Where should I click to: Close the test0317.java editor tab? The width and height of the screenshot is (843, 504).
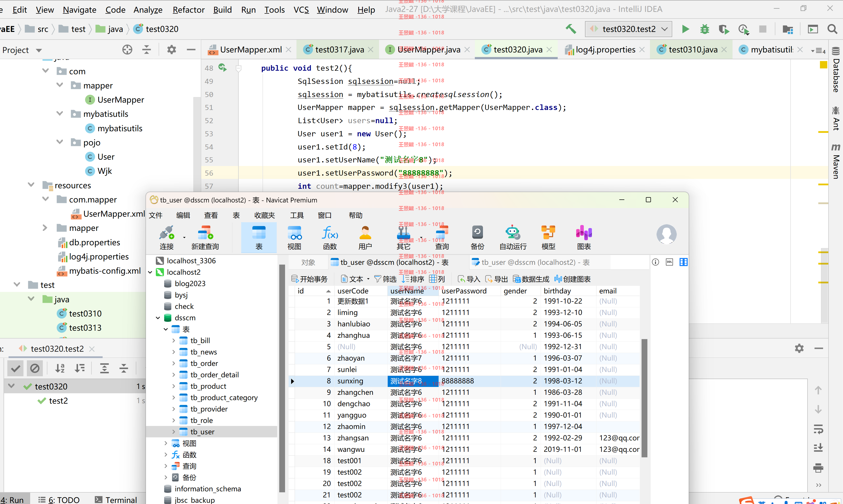click(371, 50)
